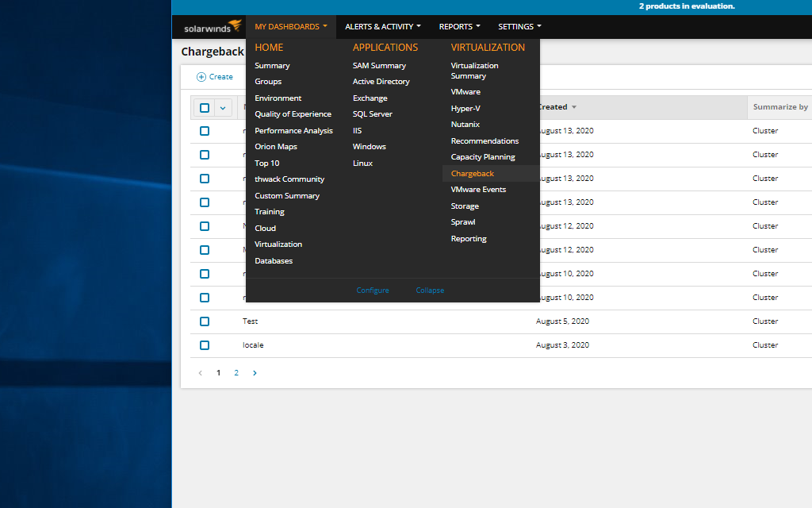Viewport: 812px width, 508px height.
Task: Check the first August 13, 2020 row checkbox
Action: [x=205, y=131]
